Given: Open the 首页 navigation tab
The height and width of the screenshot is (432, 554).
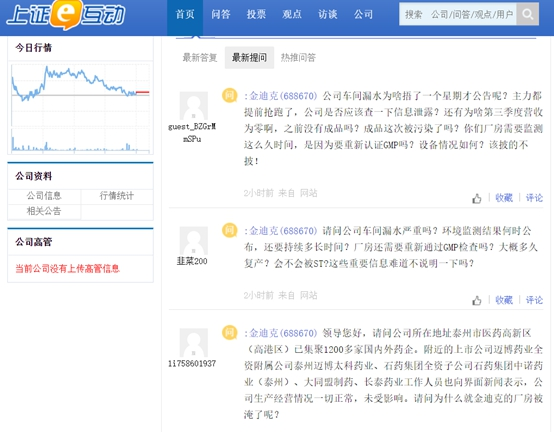Looking at the screenshot, I should point(185,15).
